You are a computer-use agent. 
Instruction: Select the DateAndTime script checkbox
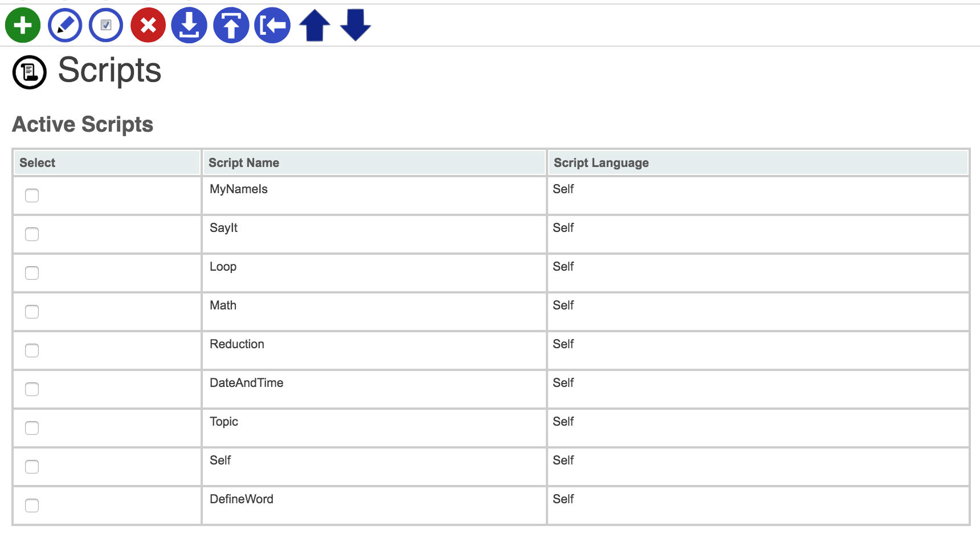point(32,389)
